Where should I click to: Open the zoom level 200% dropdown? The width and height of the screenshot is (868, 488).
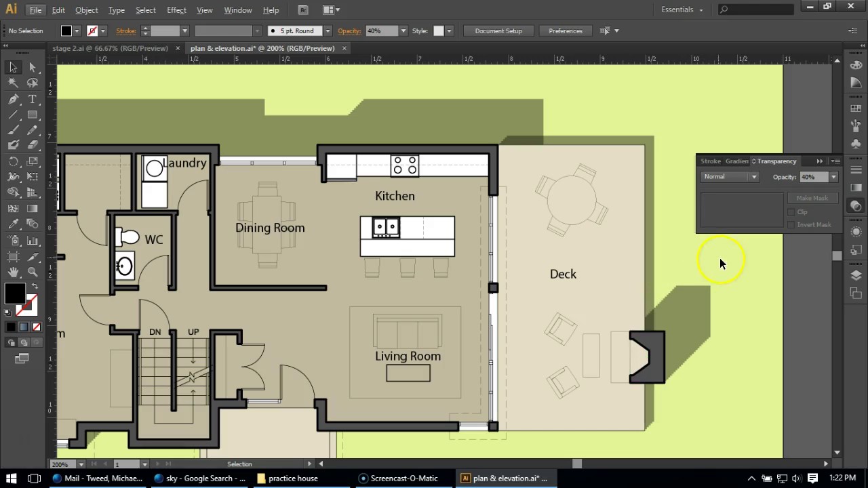(x=81, y=464)
